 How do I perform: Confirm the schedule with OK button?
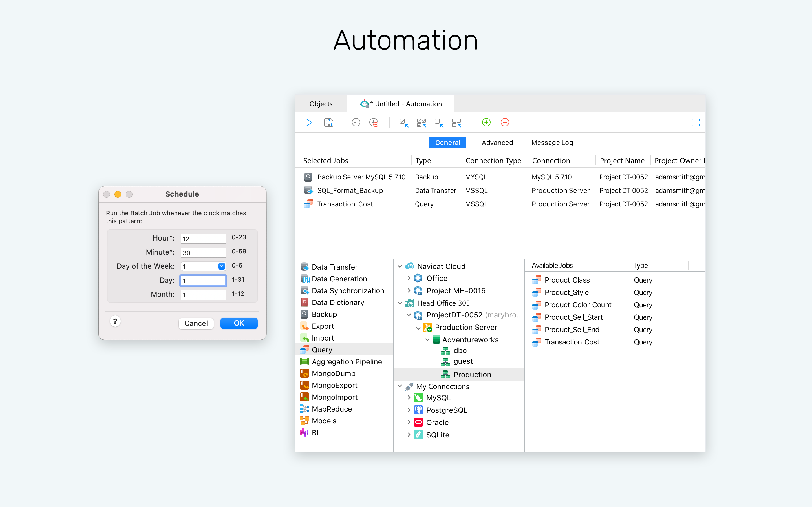tap(239, 323)
